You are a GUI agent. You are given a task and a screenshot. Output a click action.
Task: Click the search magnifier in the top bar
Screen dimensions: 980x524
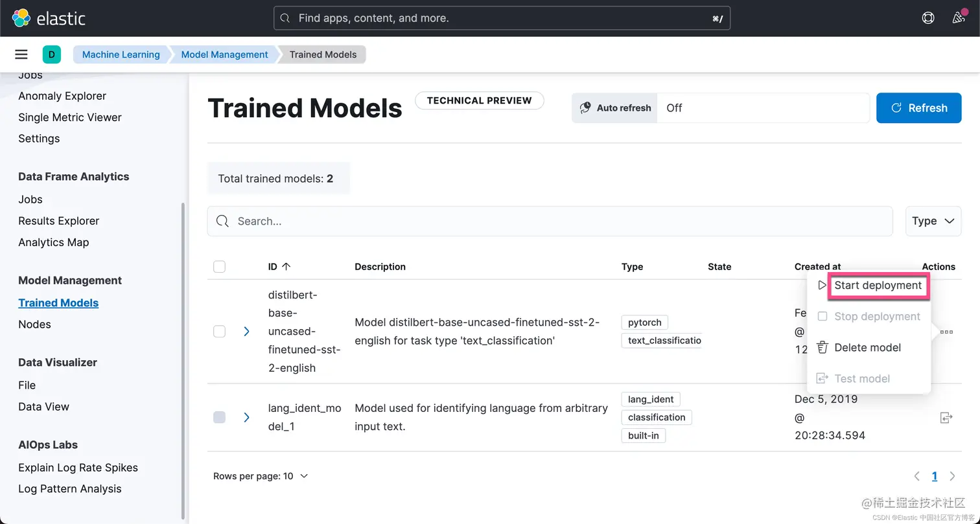285,18
